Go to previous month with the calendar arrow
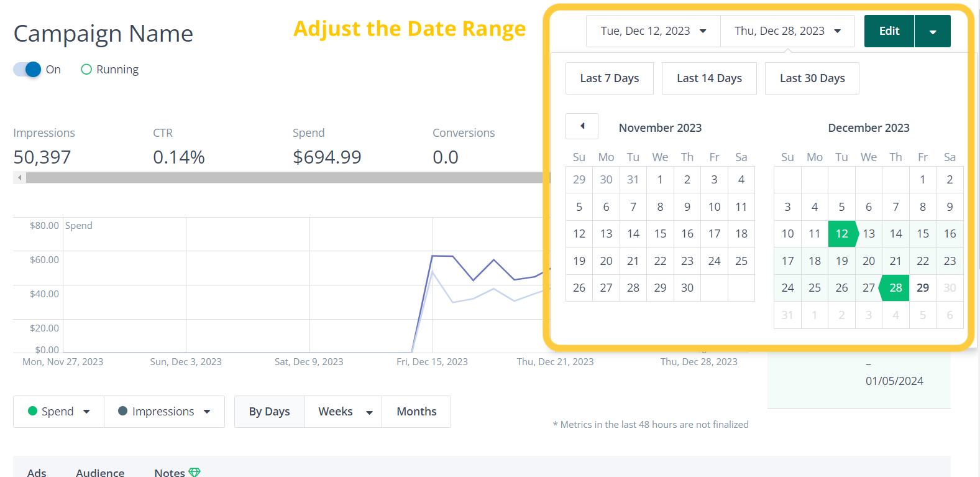This screenshot has width=980, height=477. click(582, 126)
